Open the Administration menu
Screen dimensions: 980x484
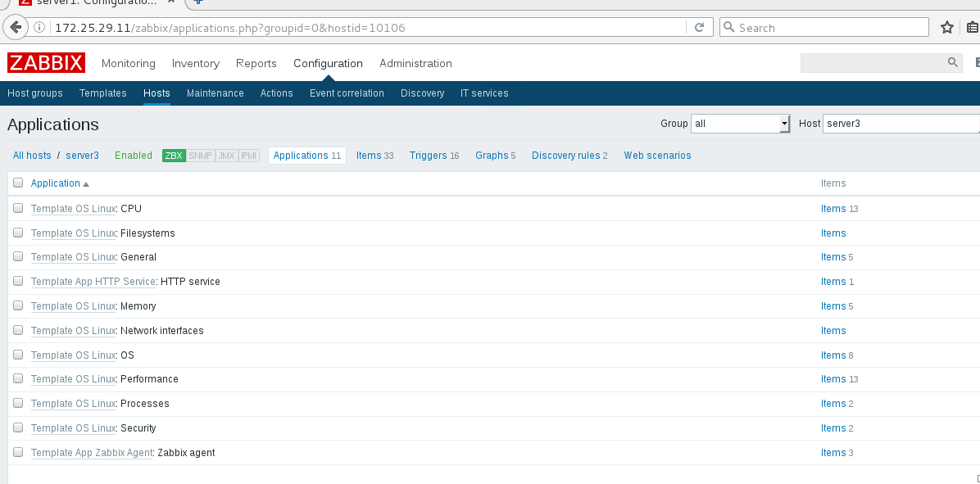tap(415, 63)
